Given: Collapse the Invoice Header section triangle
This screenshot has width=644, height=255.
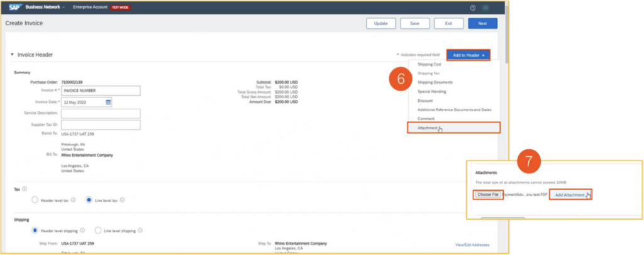Looking at the screenshot, I should tap(13, 54).
